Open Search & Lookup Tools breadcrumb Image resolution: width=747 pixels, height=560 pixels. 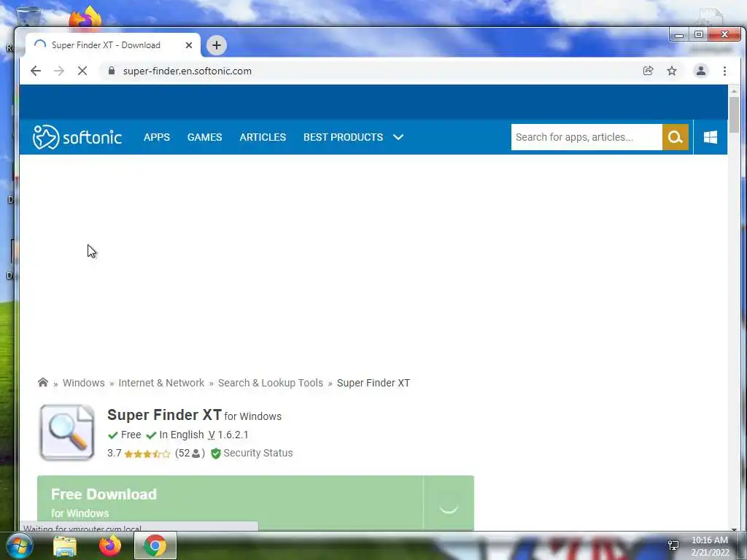pos(271,383)
